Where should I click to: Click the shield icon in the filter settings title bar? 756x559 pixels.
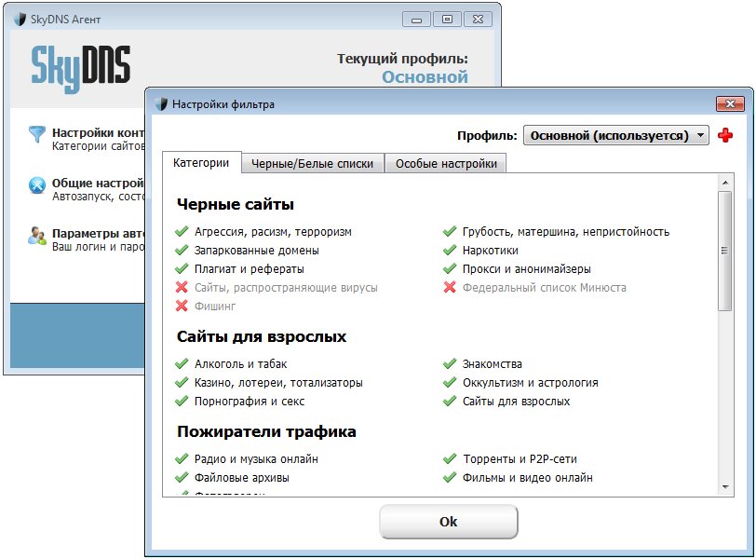pos(161,103)
